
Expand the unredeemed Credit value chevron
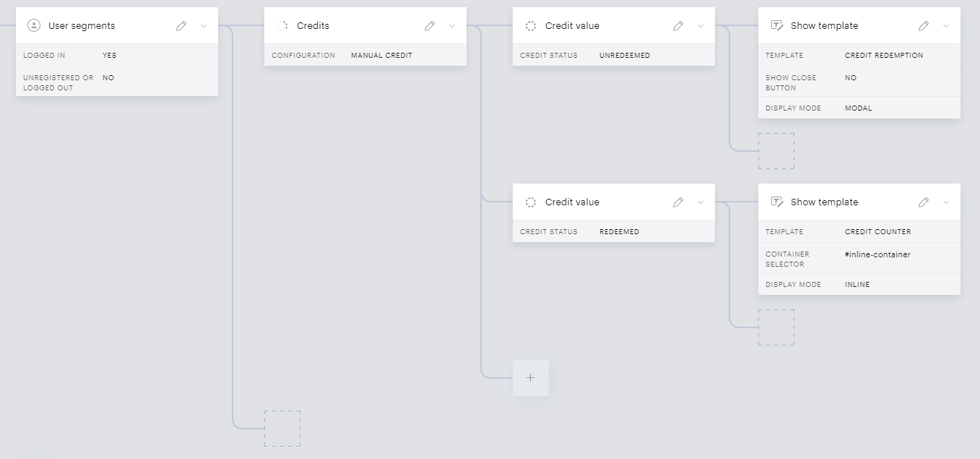(701, 26)
